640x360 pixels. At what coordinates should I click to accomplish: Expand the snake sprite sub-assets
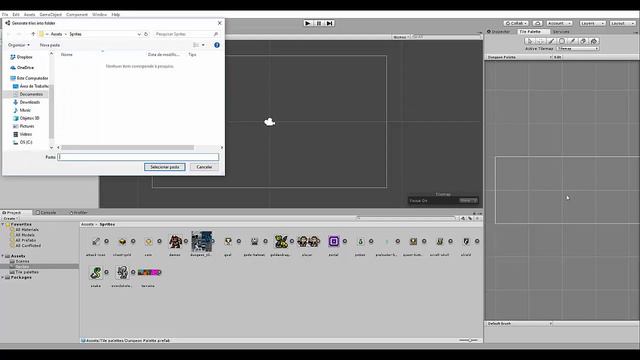pyautogui.click(x=107, y=272)
